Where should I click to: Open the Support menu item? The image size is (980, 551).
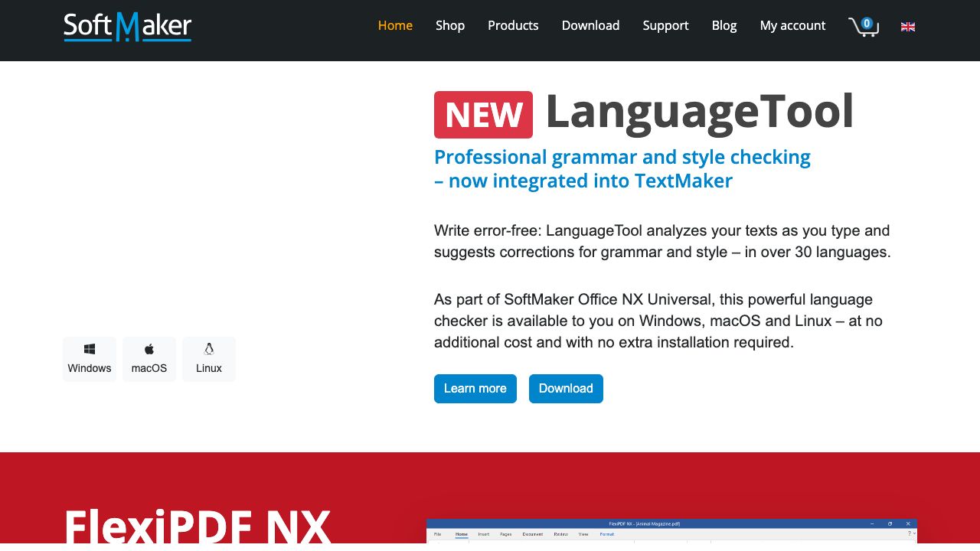(665, 25)
